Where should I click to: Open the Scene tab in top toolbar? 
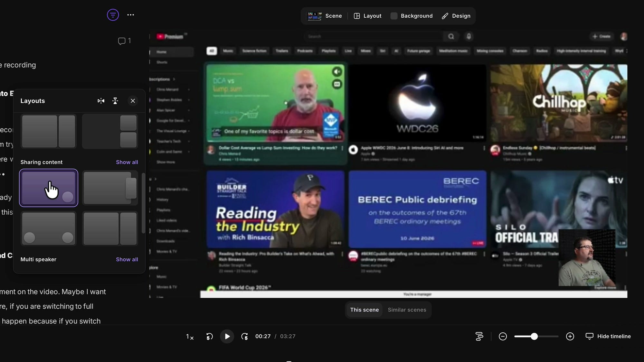tap(325, 16)
